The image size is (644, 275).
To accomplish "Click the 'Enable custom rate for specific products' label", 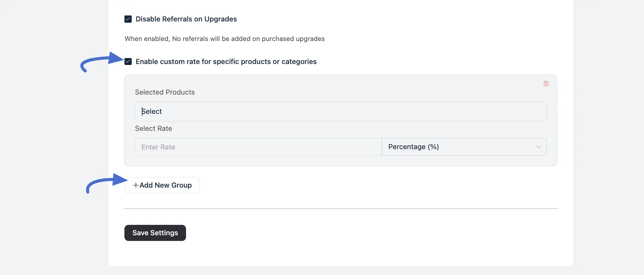I will coord(226,62).
